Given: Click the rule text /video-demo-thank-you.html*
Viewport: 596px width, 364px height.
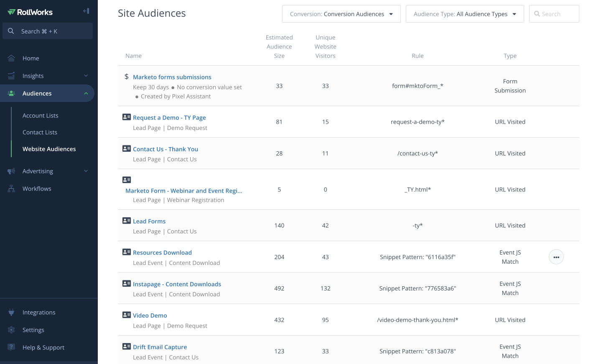Looking at the screenshot, I should pyautogui.click(x=418, y=320).
